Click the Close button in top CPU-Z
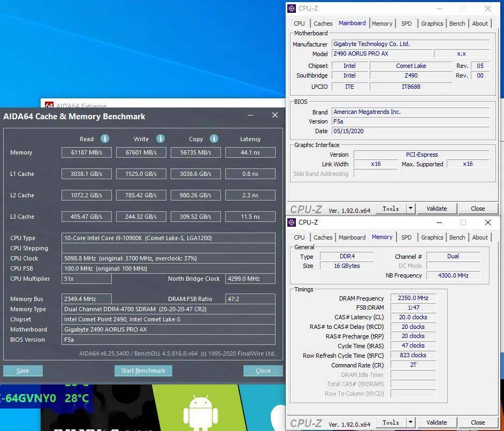This screenshot has height=431, width=504. pyautogui.click(x=478, y=209)
